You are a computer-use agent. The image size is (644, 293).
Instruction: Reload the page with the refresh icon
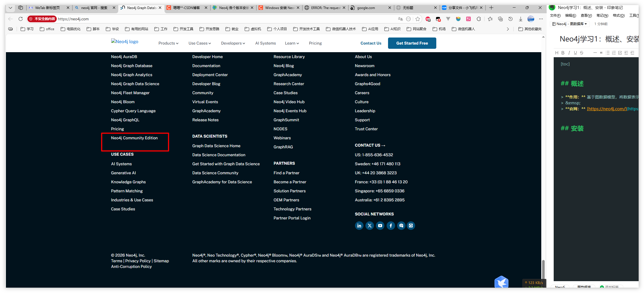(x=21, y=19)
